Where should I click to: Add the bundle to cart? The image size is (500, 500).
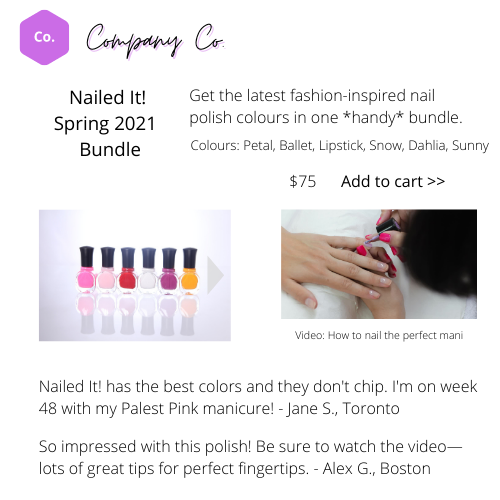(x=393, y=182)
